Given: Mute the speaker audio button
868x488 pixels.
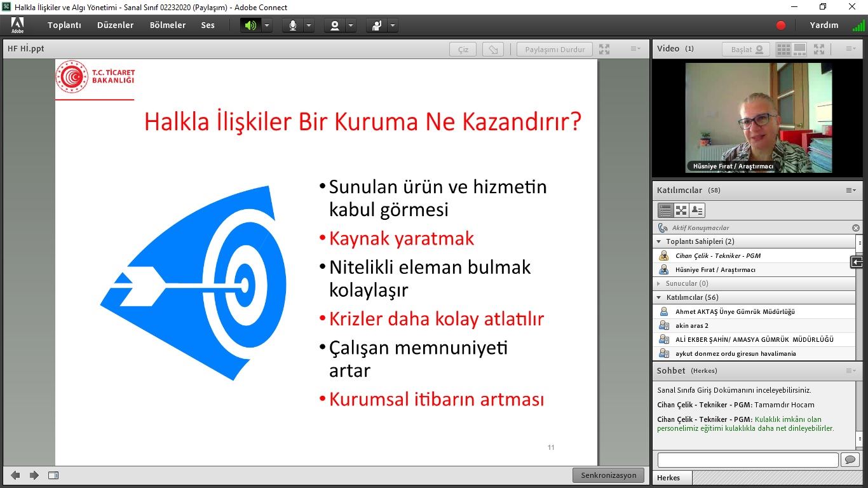Looking at the screenshot, I should coord(250,25).
